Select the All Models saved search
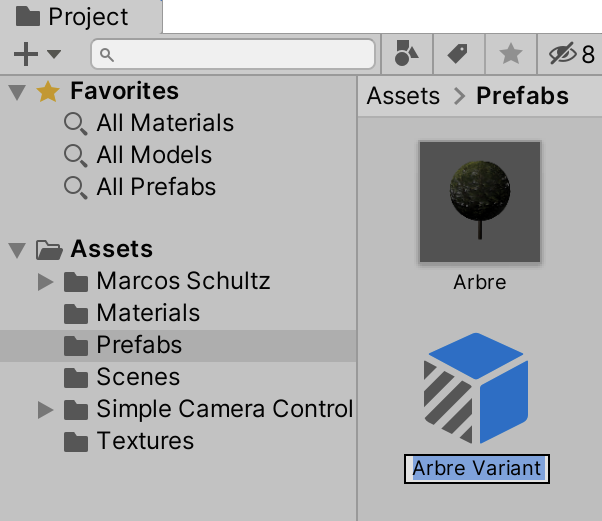 click(x=154, y=156)
